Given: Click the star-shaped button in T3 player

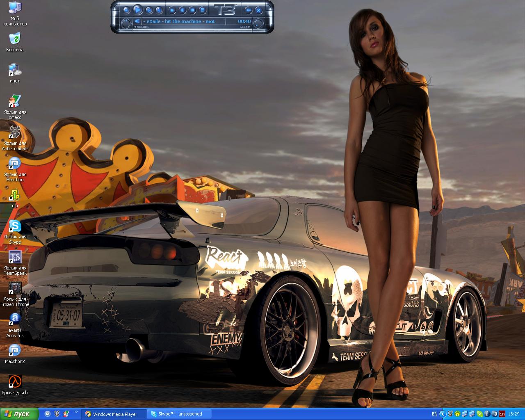Looking at the screenshot, I should point(183,9).
